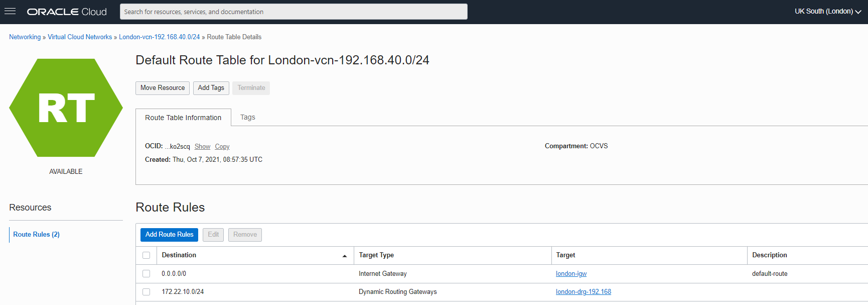Click the AVAILABLE status label

[x=66, y=172]
